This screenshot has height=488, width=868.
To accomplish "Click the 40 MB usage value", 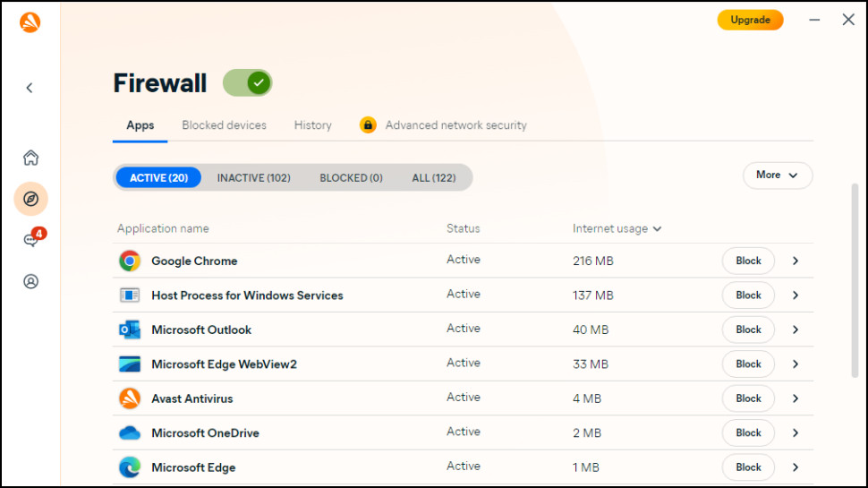I will (x=591, y=330).
